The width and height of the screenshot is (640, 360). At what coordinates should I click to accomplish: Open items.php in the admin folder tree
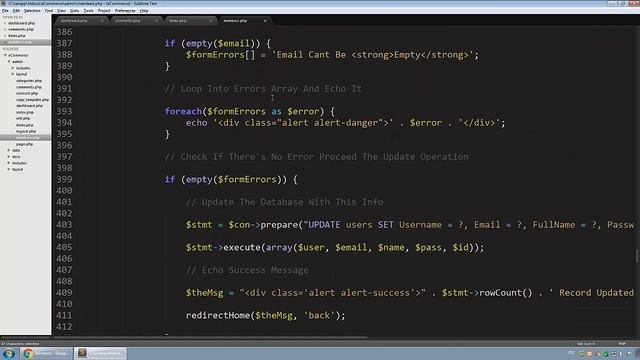click(x=25, y=125)
